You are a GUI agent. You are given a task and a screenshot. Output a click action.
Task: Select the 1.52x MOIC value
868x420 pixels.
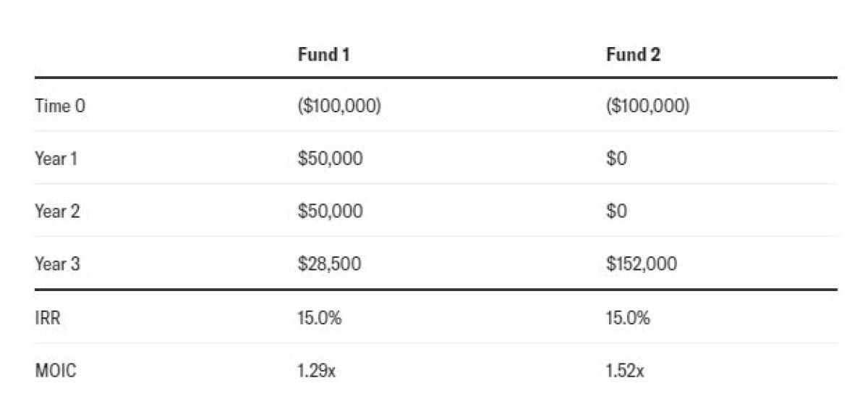[x=625, y=371]
